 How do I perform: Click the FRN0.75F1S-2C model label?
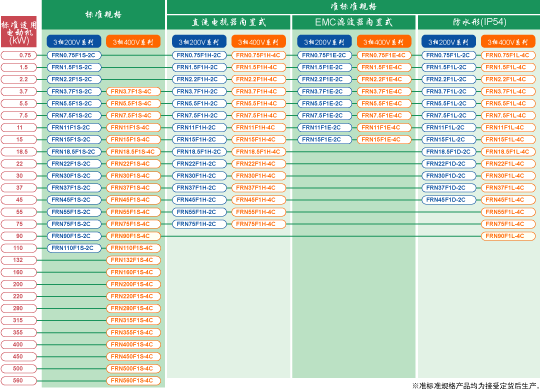pyautogui.click(x=74, y=55)
